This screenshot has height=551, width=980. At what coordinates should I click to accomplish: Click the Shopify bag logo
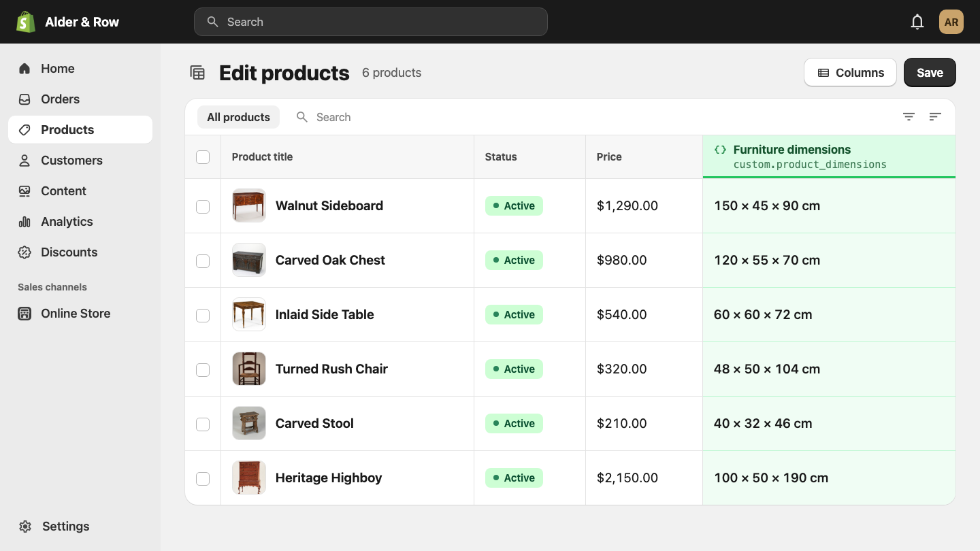point(26,22)
